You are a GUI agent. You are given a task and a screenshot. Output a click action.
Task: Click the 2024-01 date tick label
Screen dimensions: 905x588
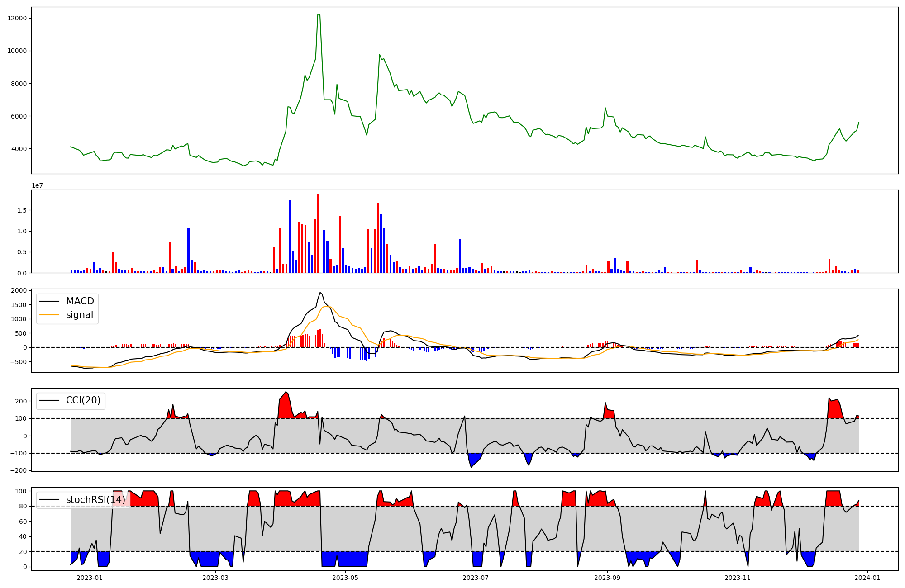867,578
